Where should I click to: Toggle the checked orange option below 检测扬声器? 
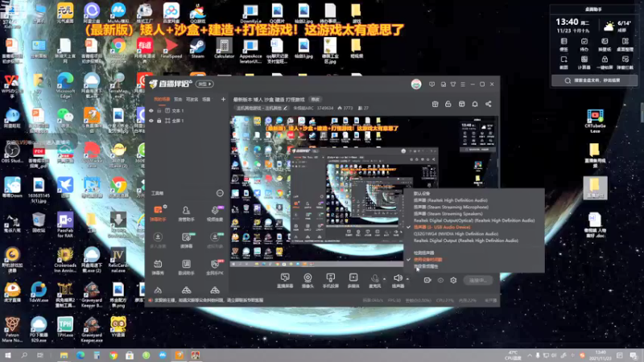tap(428, 259)
